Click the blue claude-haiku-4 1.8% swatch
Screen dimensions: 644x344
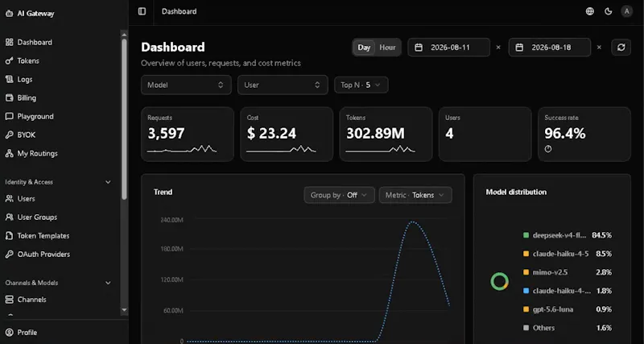pyautogui.click(x=526, y=291)
